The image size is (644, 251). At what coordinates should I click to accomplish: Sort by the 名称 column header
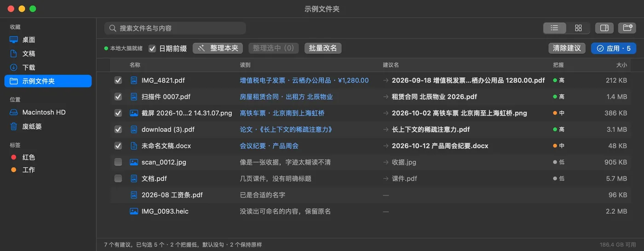135,65
